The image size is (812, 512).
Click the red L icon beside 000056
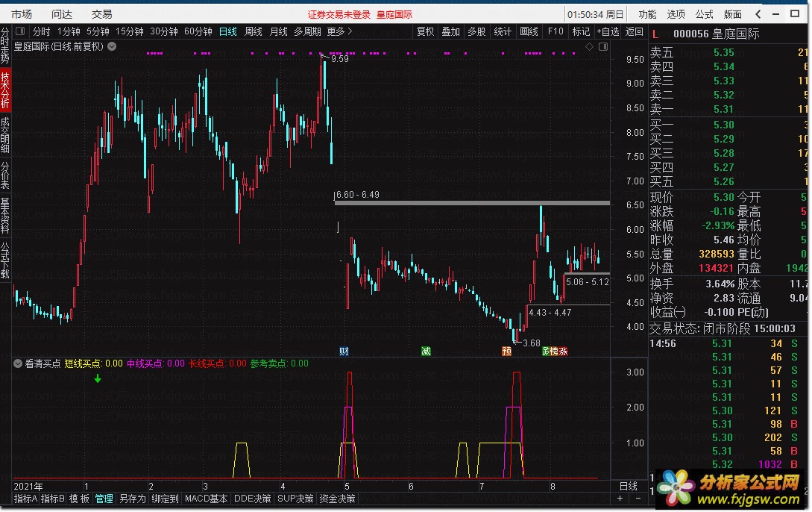[655, 34]
